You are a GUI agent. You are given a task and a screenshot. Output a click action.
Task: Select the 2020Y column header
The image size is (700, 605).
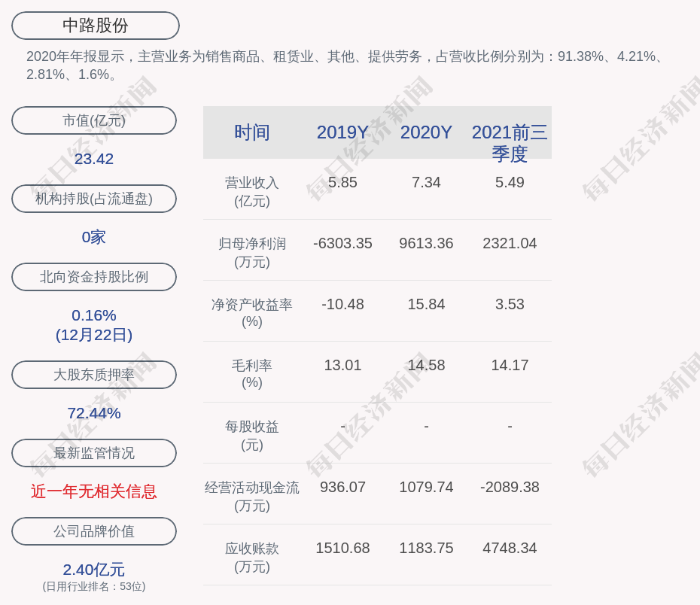(x=426, y=132)
